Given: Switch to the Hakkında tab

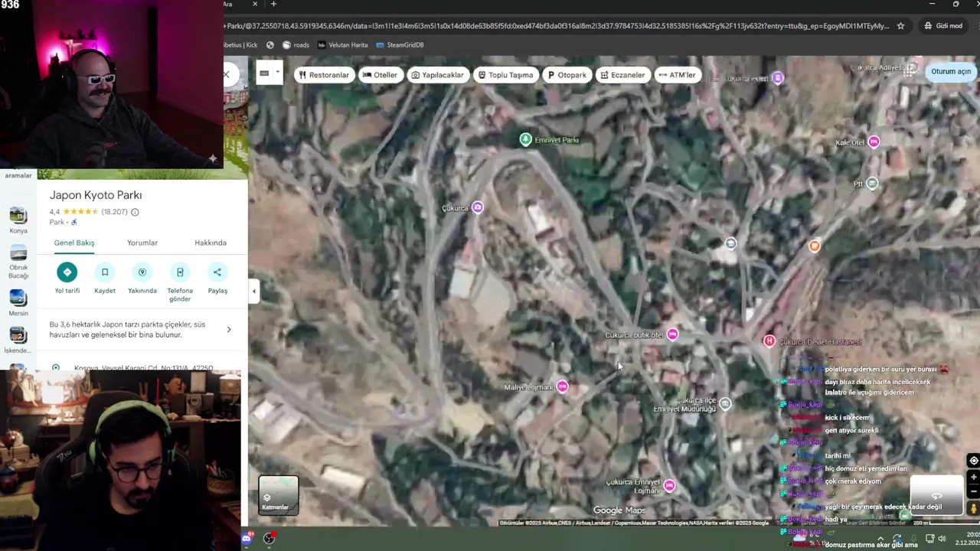Looking at the screenshot, I should 211,243.
